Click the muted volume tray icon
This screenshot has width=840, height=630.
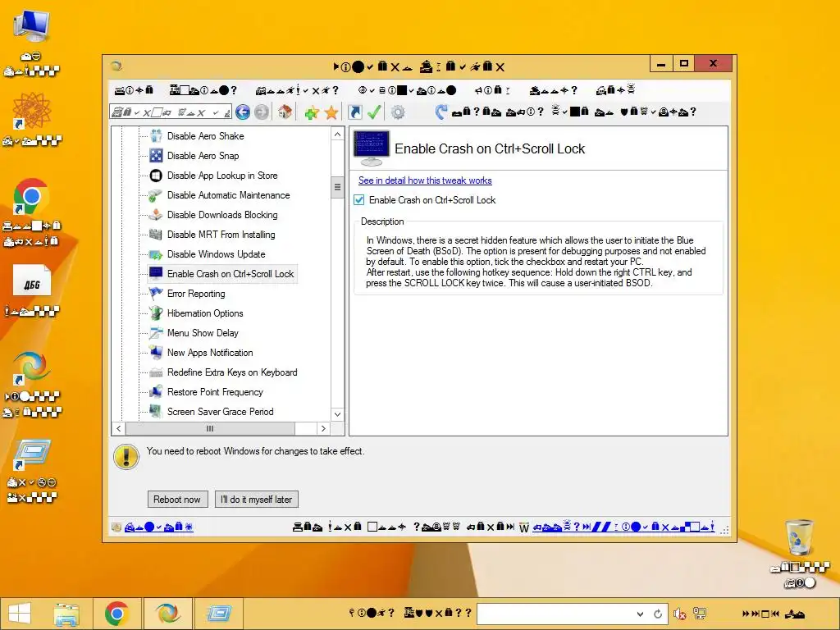pos(680,614)
